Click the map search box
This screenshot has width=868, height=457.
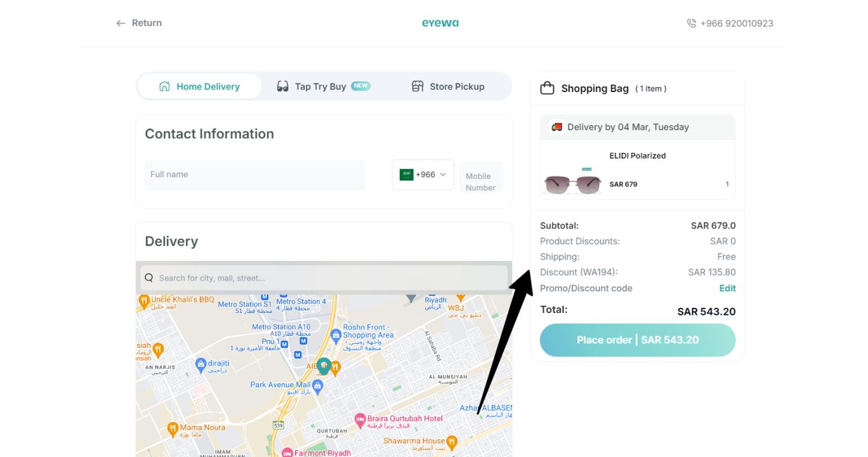coord(324,278)
